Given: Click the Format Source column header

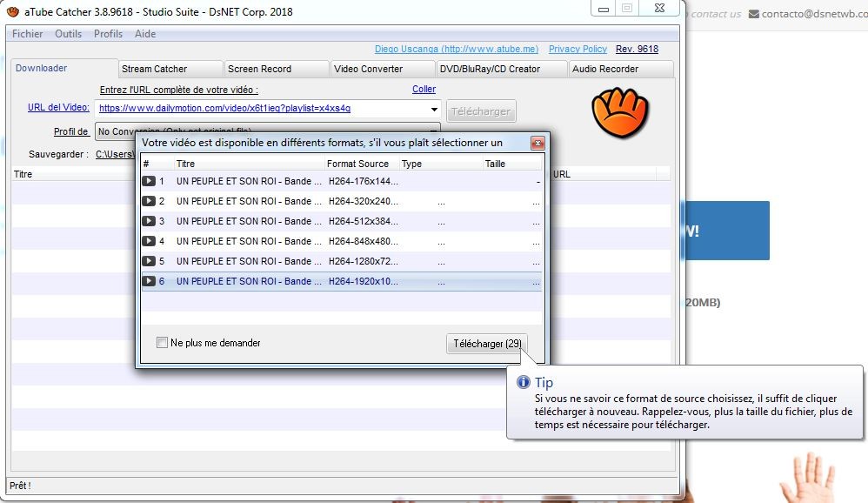Looking at the screenshot, I should click(x=362, y=164).
